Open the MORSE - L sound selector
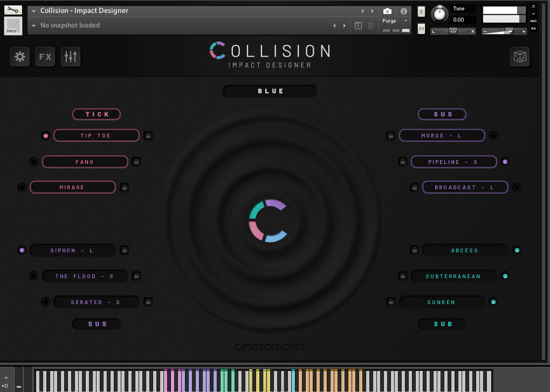Screen dimensions: 550x392 click(442, 136)
